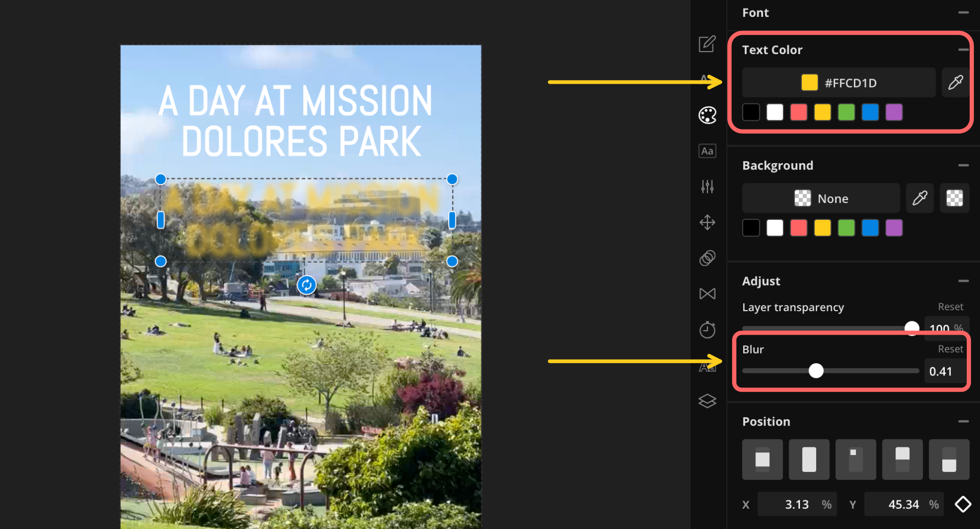This screenshot has height=529, width=980.
Task: Collapse the Text Color section
Action: pos(964,49)
